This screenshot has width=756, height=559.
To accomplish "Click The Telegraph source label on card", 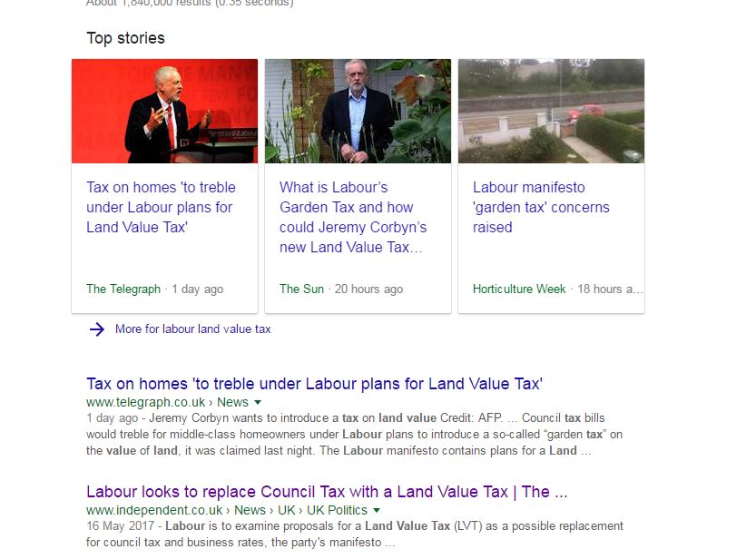I will coord(123,289).
